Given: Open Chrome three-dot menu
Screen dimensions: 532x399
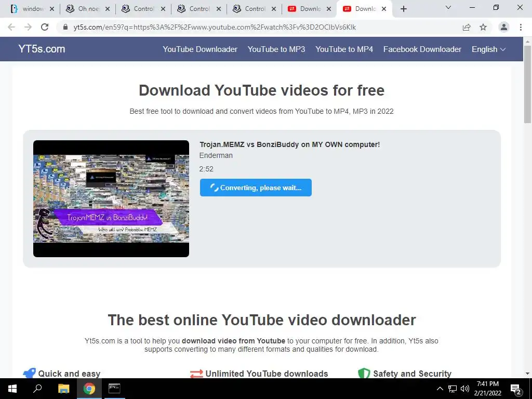Looking at the screenshot, I should (521, 27).
